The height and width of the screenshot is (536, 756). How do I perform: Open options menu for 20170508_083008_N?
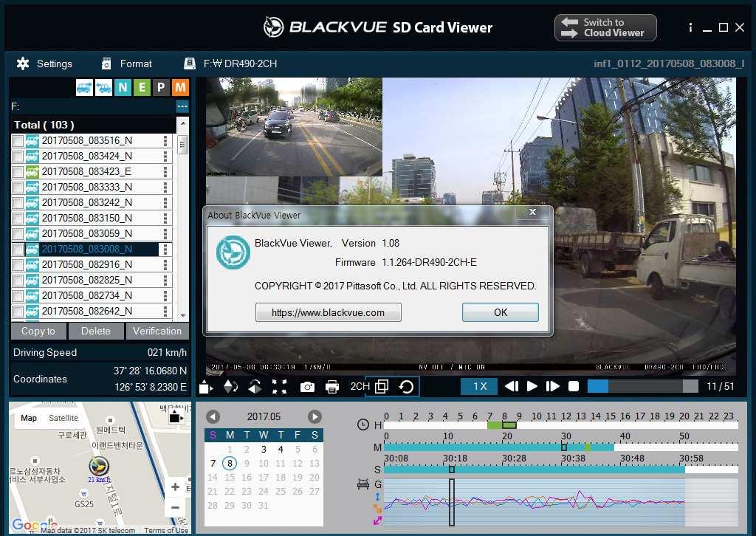click(165, 250)
